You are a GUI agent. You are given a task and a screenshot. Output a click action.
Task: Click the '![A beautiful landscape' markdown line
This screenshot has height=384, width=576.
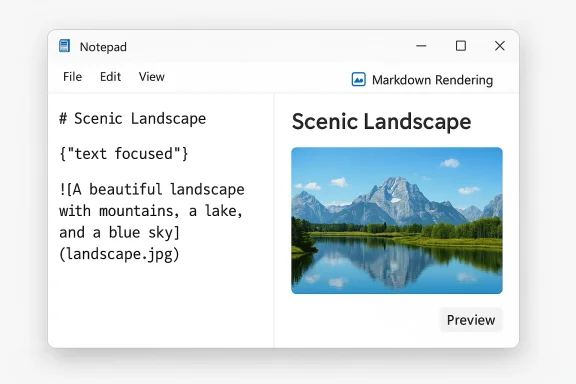pyautogui.click(x=152, y=190)
